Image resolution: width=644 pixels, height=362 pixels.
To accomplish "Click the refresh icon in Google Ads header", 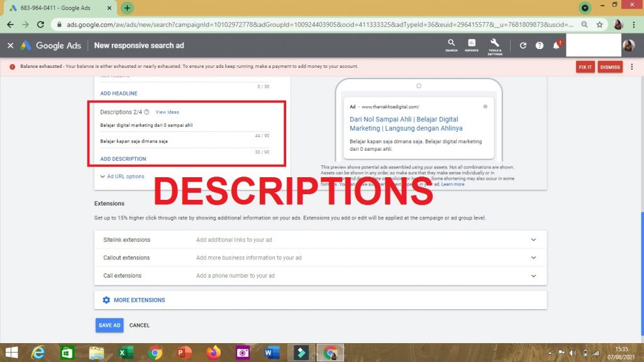I will coord(523,46).
